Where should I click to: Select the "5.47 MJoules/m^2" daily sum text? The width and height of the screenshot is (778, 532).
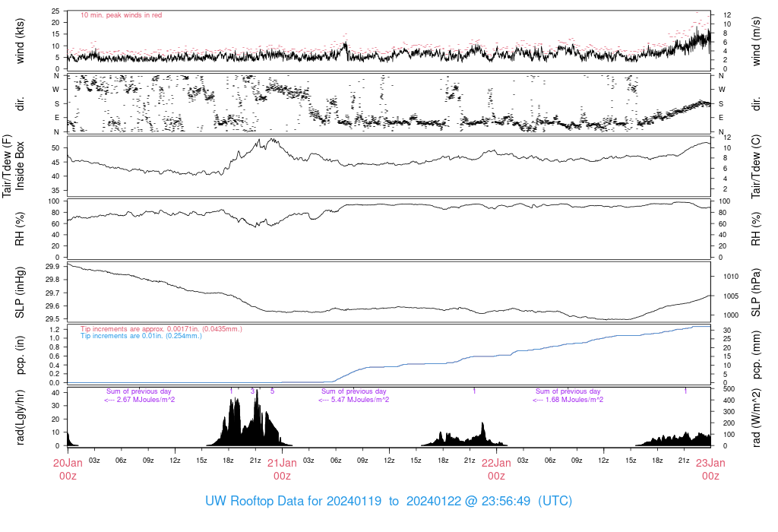coord(359,400)
